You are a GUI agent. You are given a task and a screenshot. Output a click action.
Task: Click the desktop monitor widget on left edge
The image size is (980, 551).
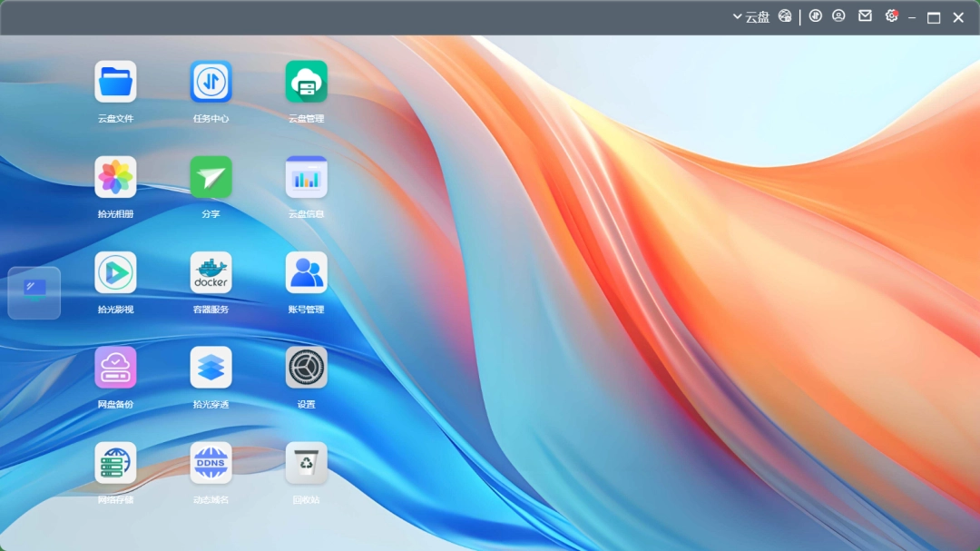pyautogui.click(x=34, y=292)
